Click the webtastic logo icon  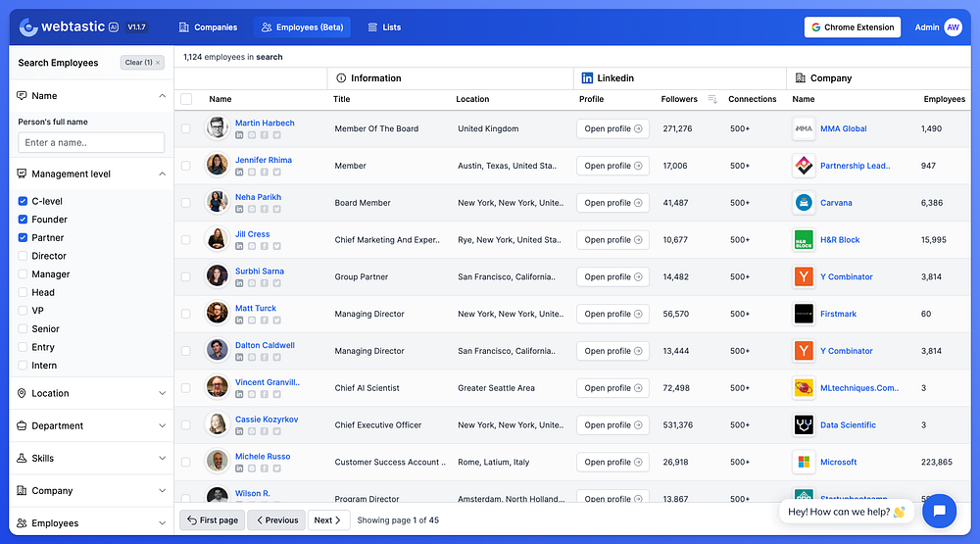tap(28, 26)
